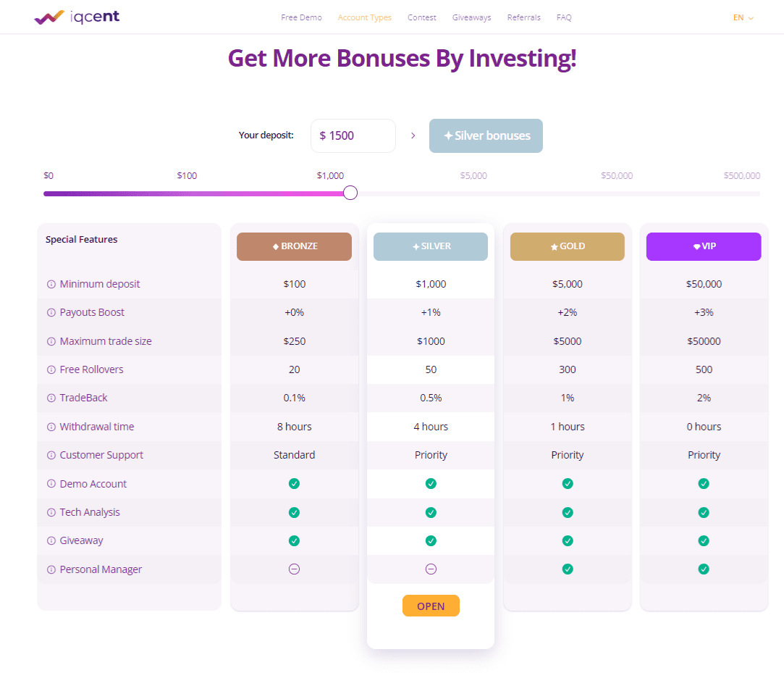The width and height of the screenshot is (784, 673).
Task: Click the Silver bonuses star badge
Action: pyautogui.click(x=486, y=135)
